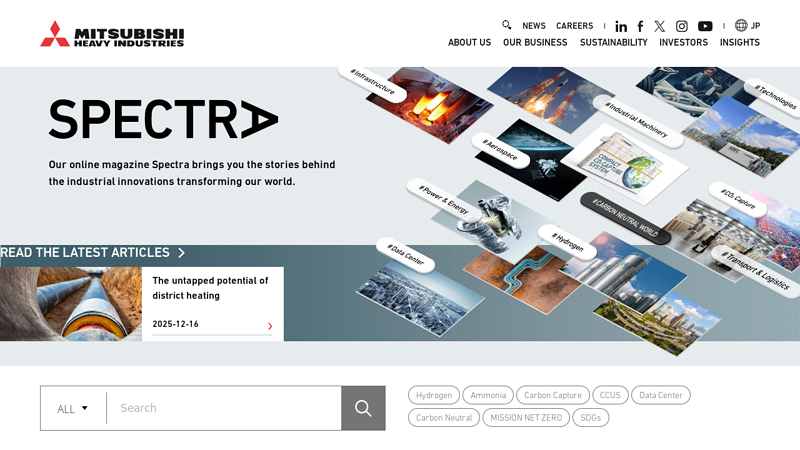Open the CAREERS link
The image size is (800, 450).
[x=574, y=26]
